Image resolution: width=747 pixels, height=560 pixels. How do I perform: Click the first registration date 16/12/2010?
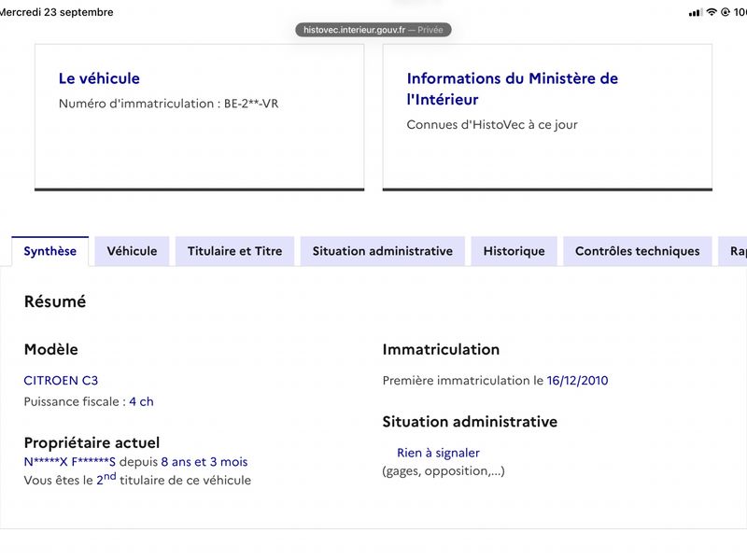tap(577, 381)
